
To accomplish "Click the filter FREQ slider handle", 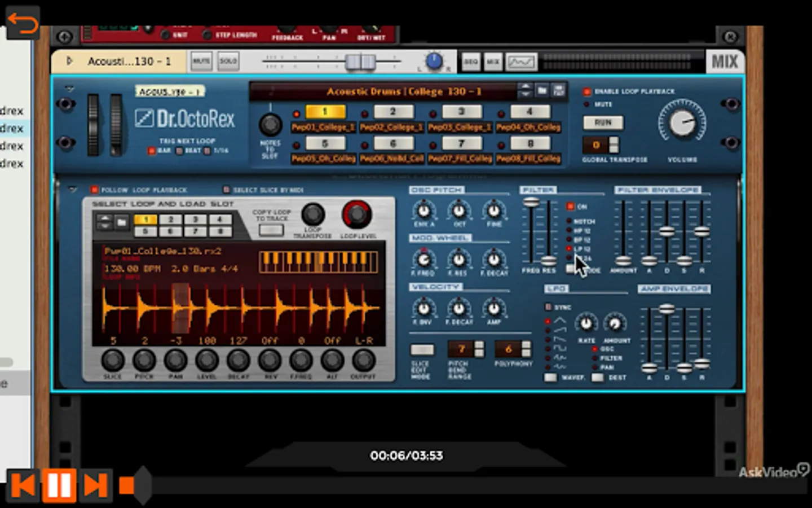I will click(531, 202).
